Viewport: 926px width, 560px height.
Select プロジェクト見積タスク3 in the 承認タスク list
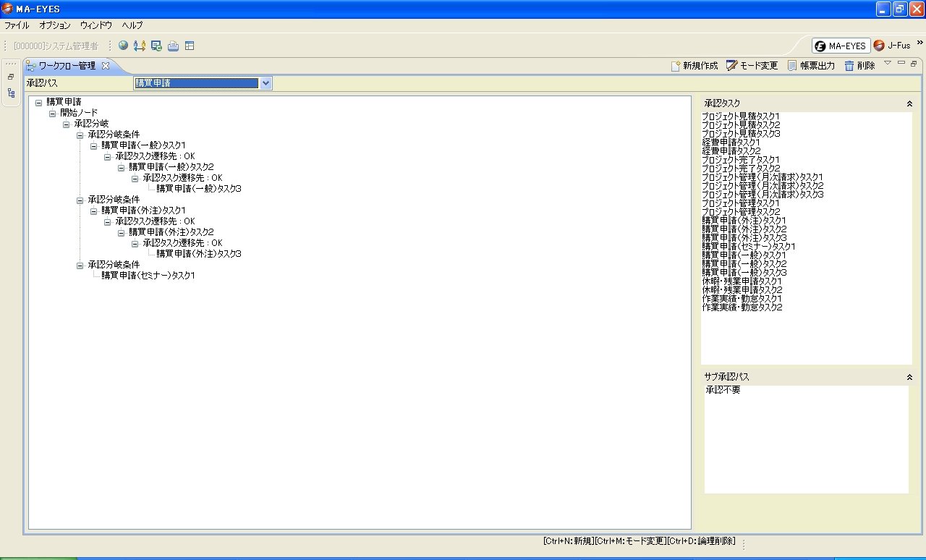(741, 134)
